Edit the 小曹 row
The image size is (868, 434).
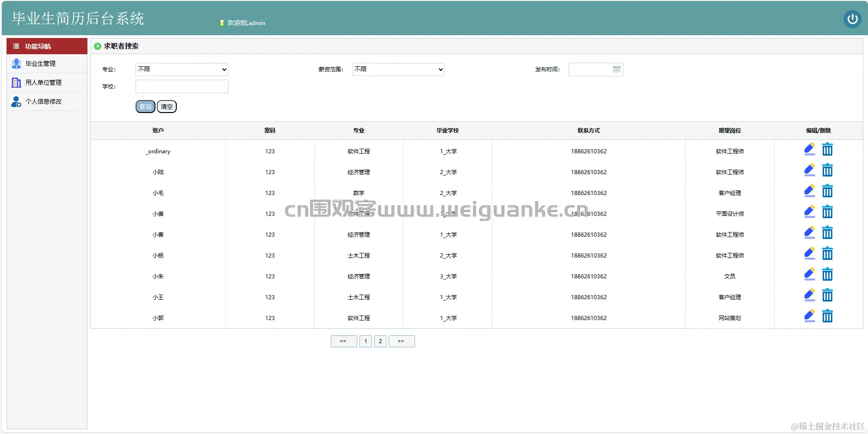[x=810, y=233]
